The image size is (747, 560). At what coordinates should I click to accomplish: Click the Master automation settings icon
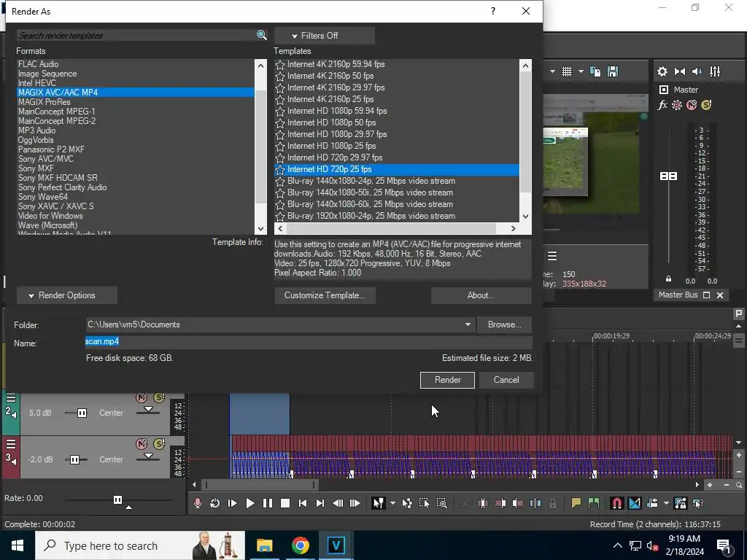pos(676,105)
